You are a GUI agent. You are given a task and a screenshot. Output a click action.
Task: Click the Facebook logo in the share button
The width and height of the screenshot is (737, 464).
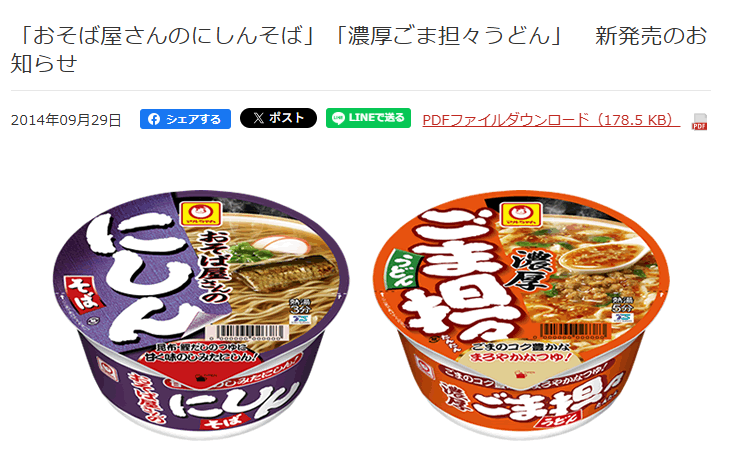click(154, 119)
